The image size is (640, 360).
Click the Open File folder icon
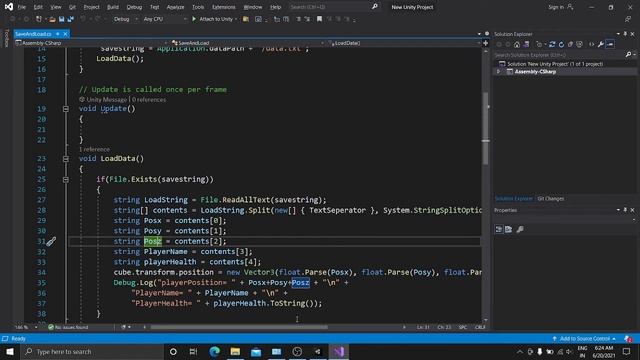tap(52, 19)
